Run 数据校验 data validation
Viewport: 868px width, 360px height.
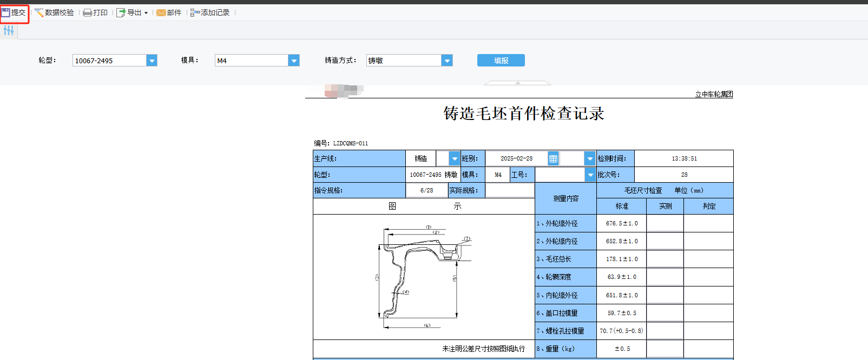click(x=54, y=12)
